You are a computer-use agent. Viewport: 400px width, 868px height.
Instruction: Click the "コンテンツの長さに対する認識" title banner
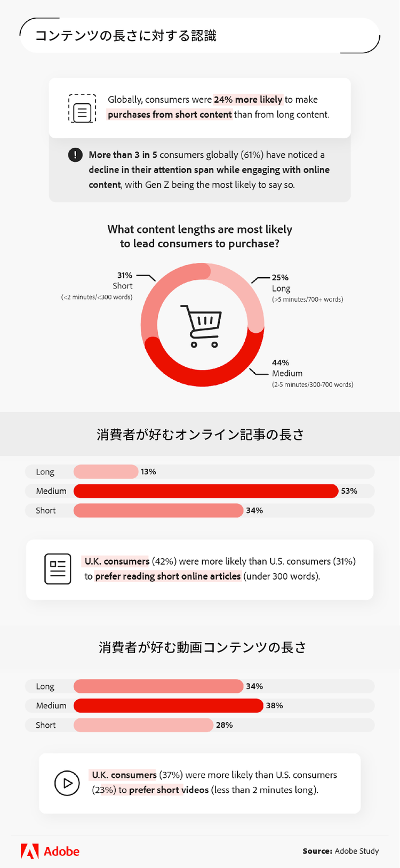[126, 36]
